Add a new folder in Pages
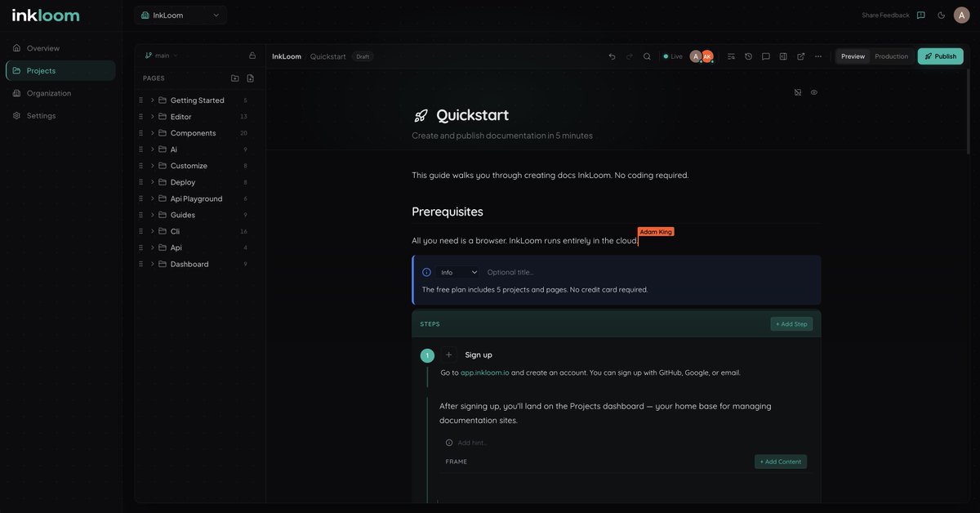Image resolution: width=980 pixels, height=513 pixels. [235, 78]
